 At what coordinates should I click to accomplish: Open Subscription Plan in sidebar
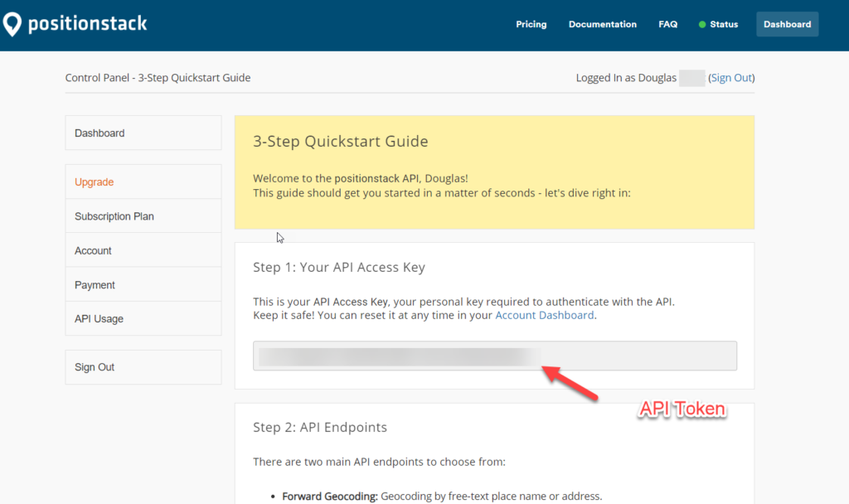(x=143, y=216)
